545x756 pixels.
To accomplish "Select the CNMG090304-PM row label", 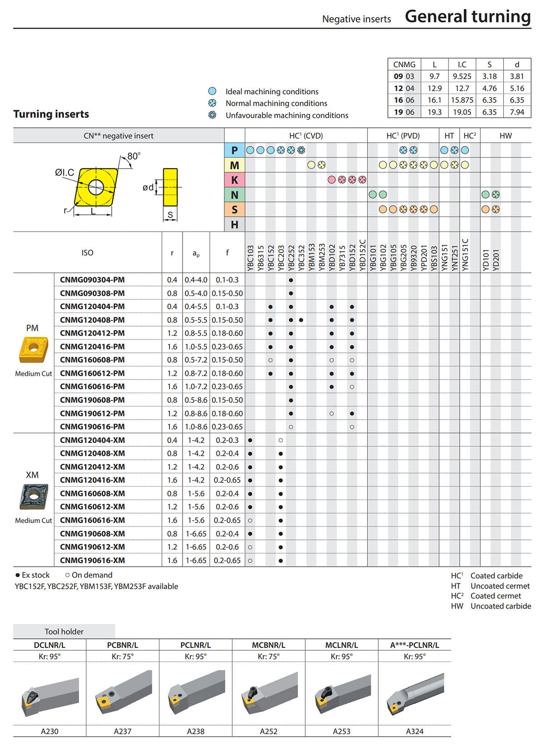I will coord(92,280).
